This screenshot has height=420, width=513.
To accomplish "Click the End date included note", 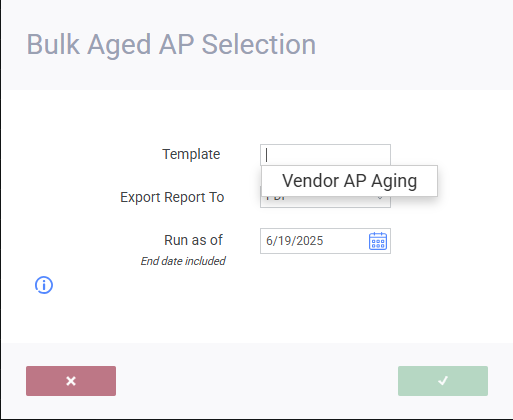I will 183,261.
